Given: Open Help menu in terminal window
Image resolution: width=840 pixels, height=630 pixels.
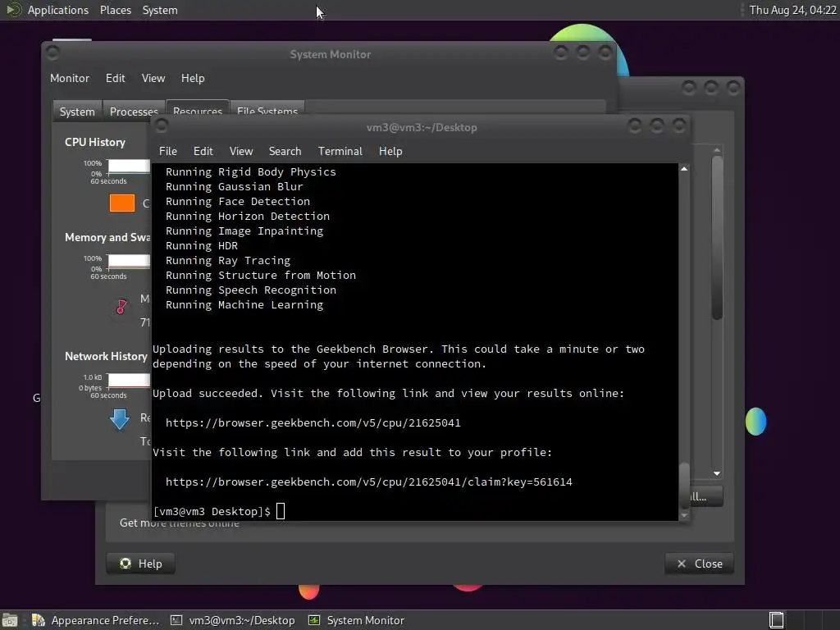Looking at the screenshot, I should pyautogui.click(x=390, y=151).
